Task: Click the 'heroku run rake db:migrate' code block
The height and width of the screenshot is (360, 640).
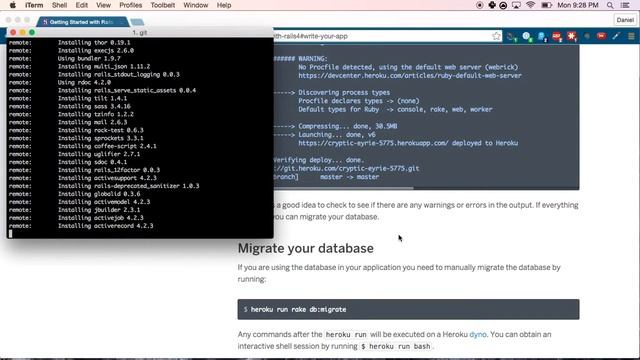Action: click(408, 309)
